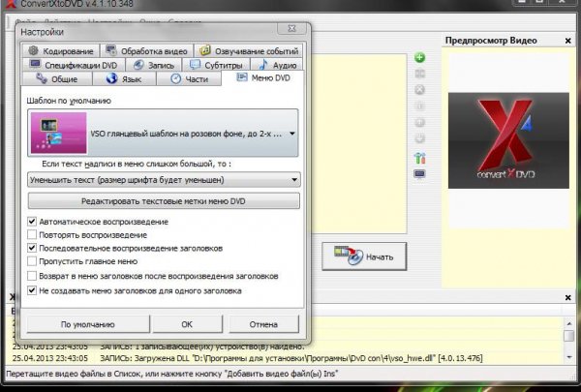Enable Возврат в меню заголовков checkbox
Screen dimensions: 581x392
tap(32, 276)
